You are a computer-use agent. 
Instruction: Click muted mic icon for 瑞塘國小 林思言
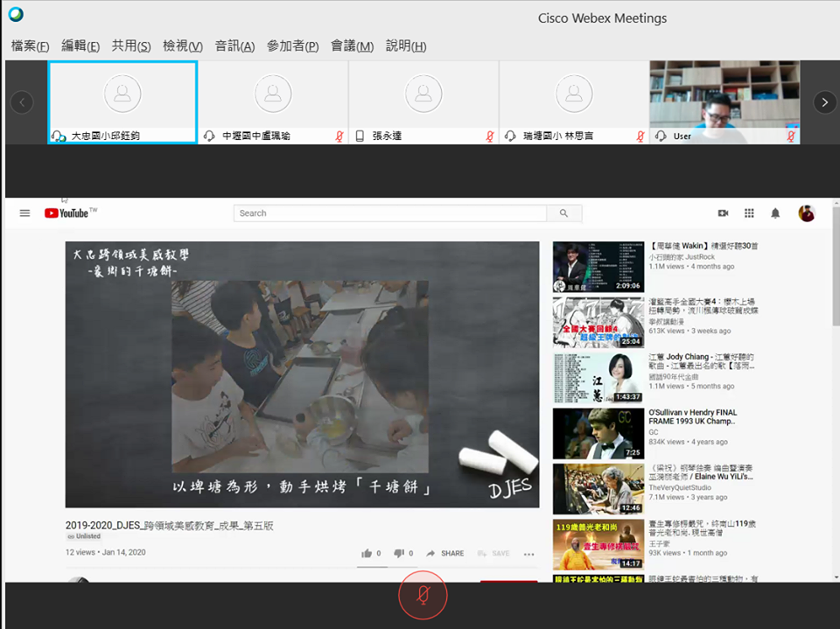click(x=640, y=136)
